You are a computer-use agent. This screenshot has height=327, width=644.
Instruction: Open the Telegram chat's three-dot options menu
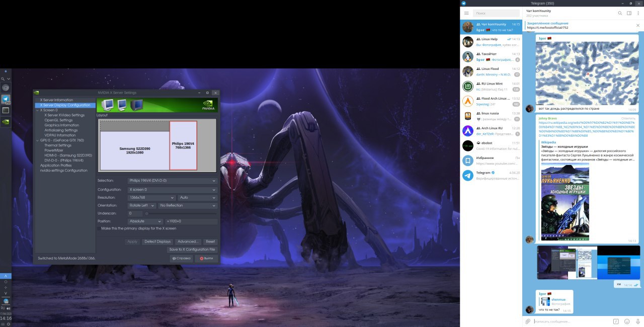coord(637,13)
